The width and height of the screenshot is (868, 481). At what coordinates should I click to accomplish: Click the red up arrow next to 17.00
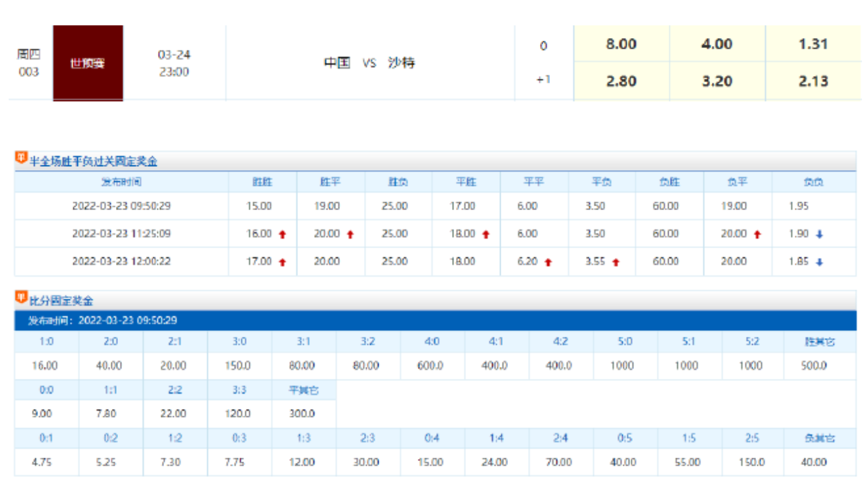pos(282,262)
